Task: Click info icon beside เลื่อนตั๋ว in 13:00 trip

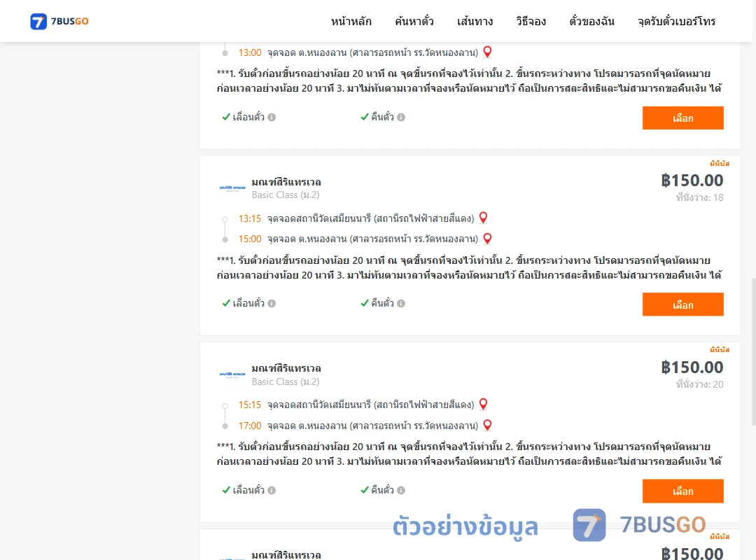Action: pyautogui.click(x=272, y=117)
